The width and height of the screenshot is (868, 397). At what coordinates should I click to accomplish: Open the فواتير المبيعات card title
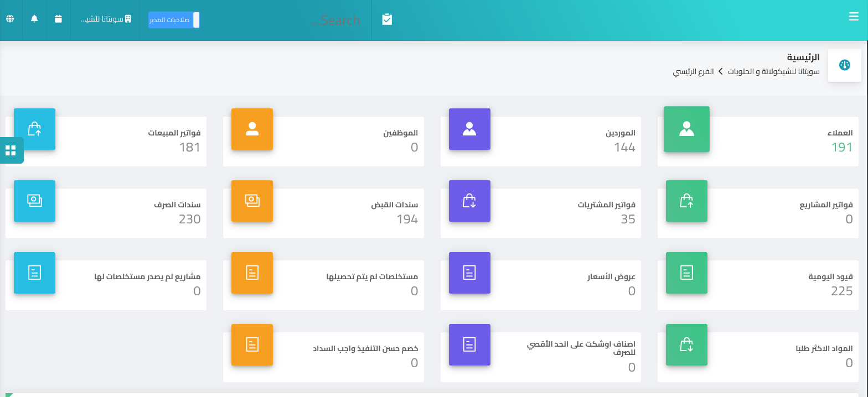click(174, 133)
